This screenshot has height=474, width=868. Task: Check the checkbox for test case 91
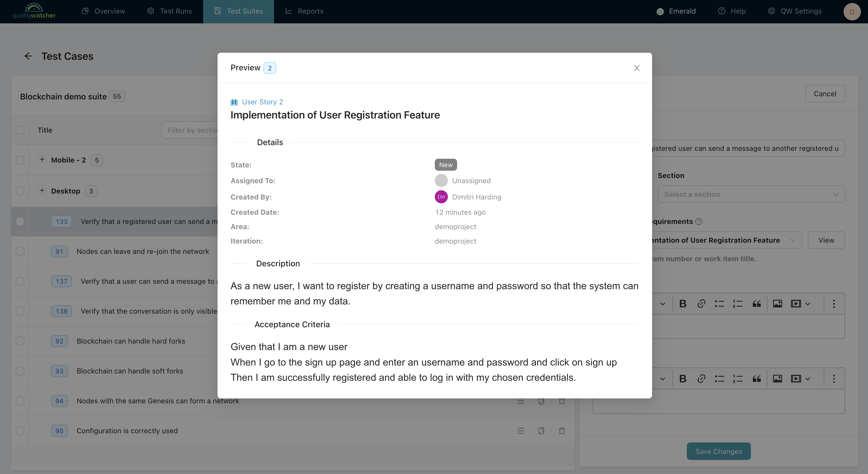click(20, 251)
